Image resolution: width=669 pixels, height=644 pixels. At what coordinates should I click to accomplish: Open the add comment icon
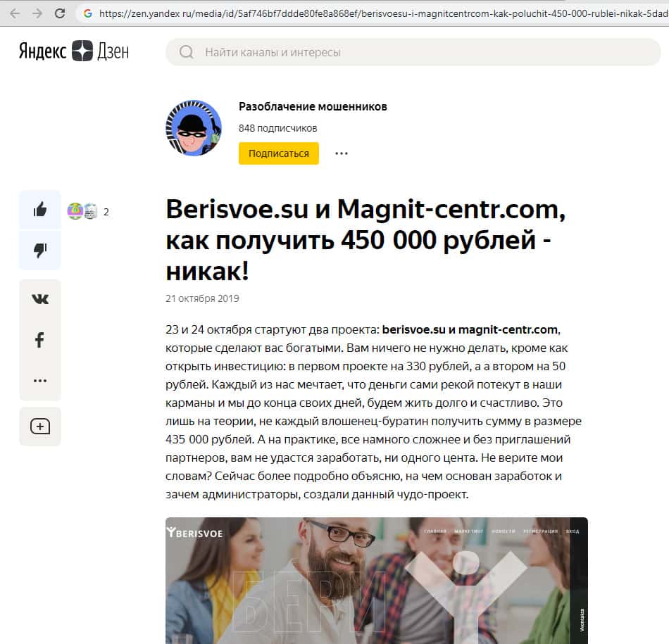(x=40, y=427)
